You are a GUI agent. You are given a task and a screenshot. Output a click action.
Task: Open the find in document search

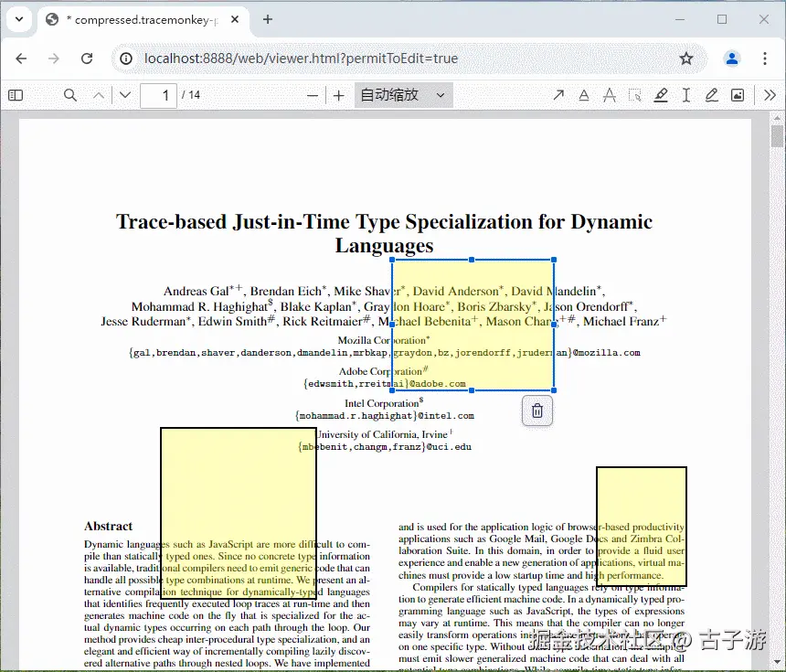(70, 95)
